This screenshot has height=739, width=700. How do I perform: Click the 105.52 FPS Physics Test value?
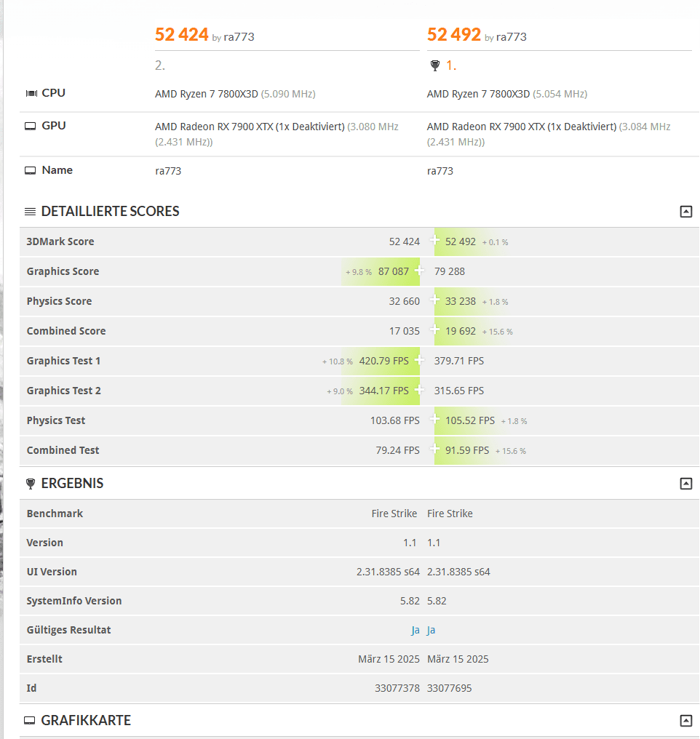click(x=470, y=421)
